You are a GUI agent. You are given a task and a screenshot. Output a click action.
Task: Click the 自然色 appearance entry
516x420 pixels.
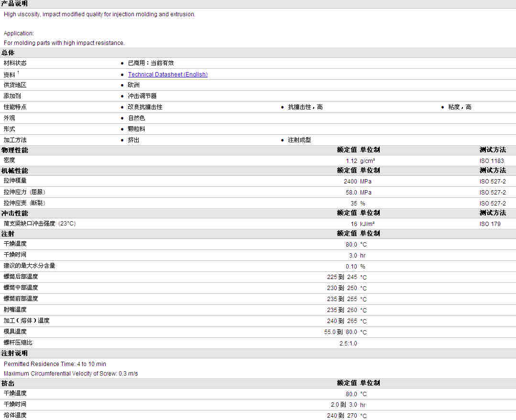tap(136, 118)
